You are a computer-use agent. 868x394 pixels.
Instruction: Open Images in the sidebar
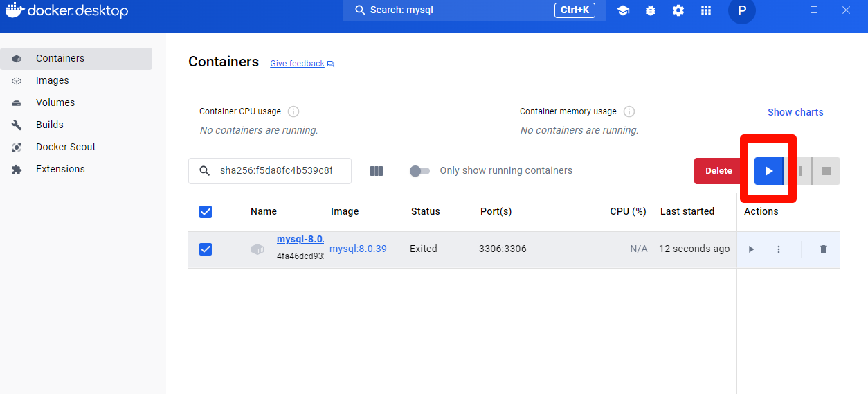click(76, 81)
